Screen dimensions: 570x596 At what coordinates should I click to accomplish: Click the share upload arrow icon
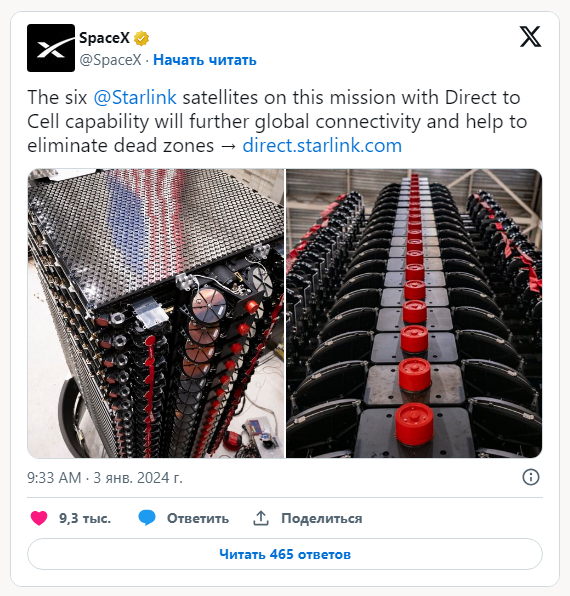tap(261, 518)
